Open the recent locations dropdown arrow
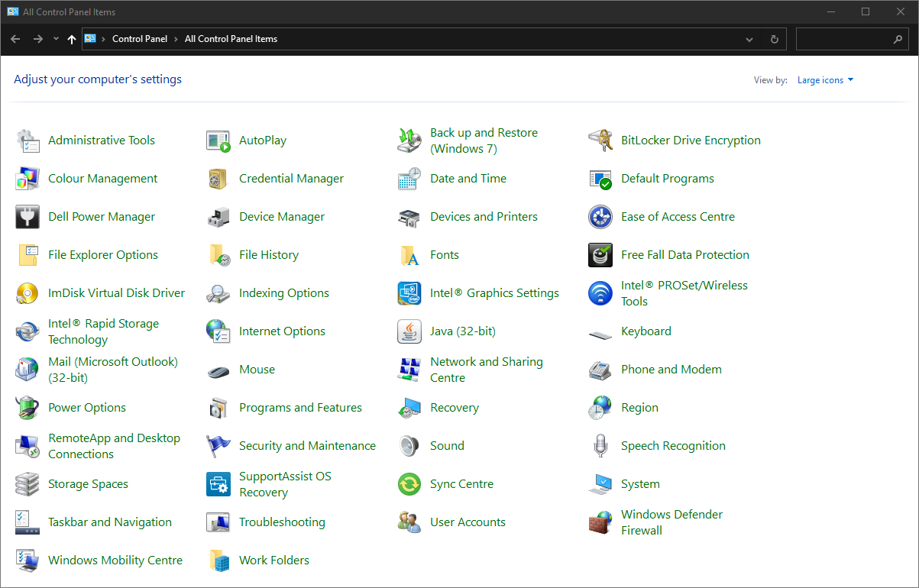The image size is (919, 588). click(x=56, y=39)
